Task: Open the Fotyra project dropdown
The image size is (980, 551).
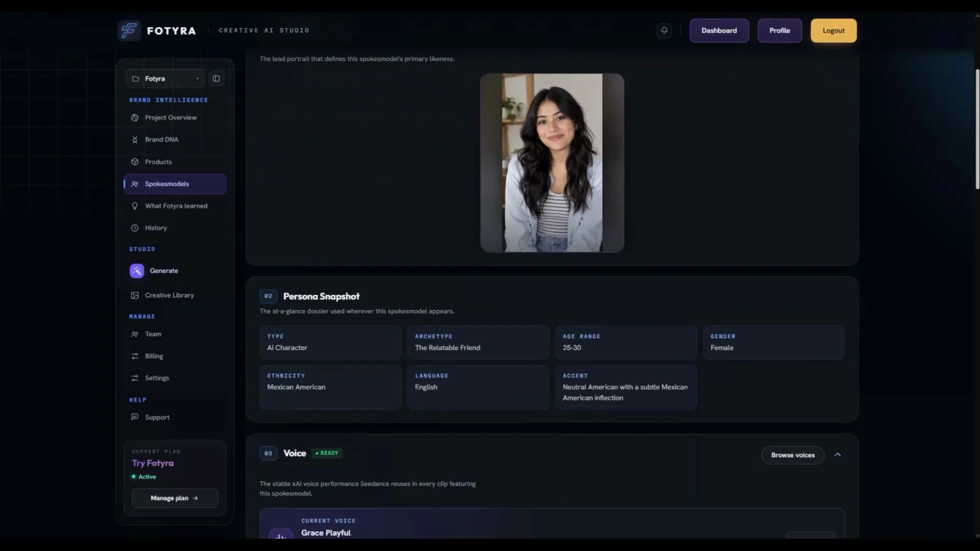Action: 165,79
